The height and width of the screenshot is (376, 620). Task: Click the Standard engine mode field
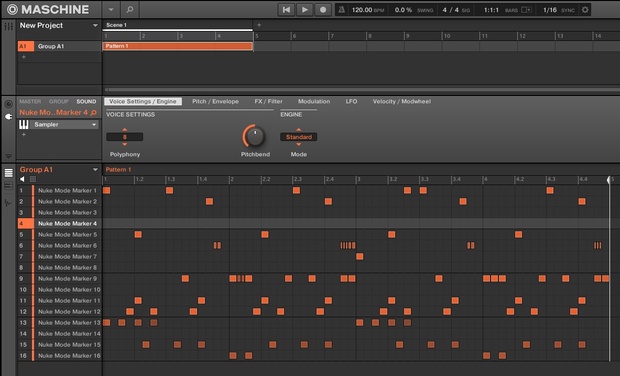[x=299, y=137]
